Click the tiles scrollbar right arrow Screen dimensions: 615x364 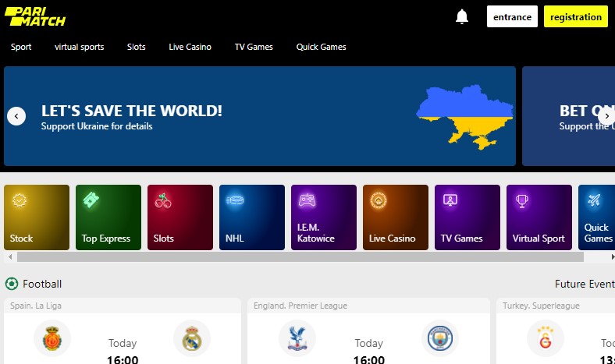coord(612,257)
